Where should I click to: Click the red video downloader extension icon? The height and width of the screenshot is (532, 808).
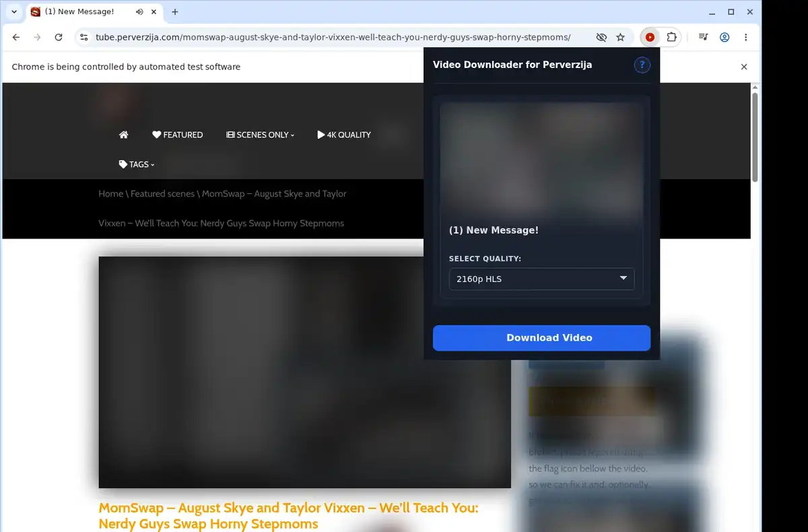650,38
